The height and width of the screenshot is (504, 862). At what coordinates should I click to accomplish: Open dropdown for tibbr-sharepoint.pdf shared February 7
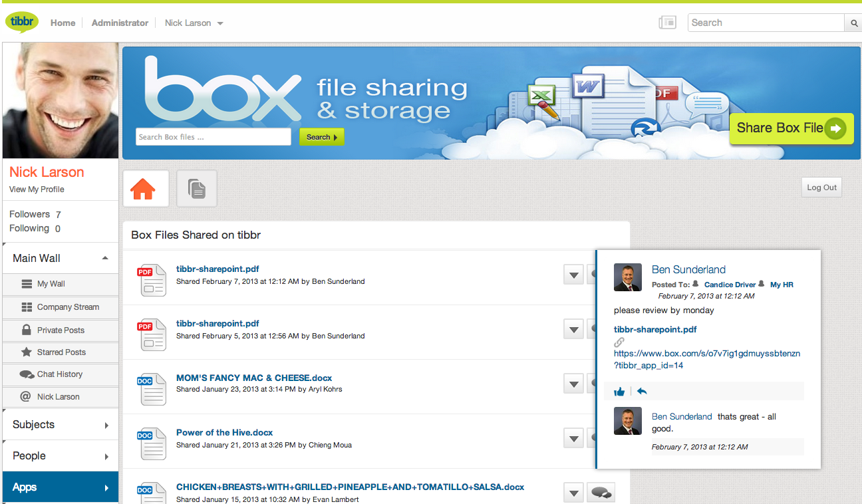click(573, 274)
